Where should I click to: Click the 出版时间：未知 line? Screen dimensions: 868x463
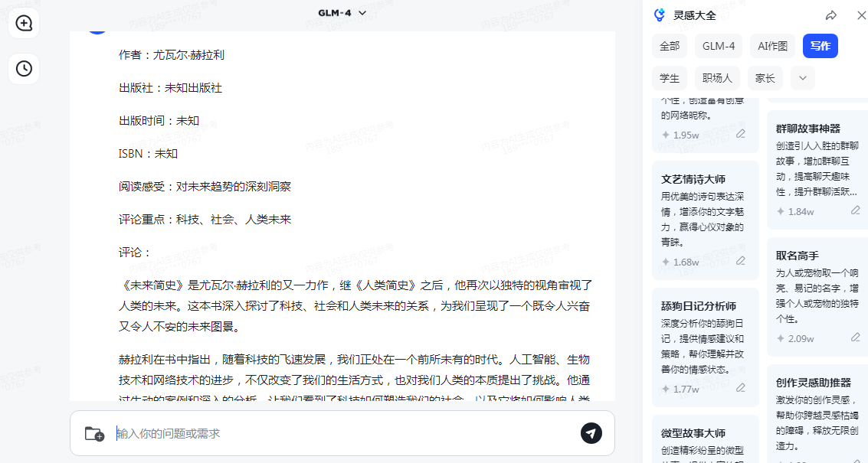[x=159, y=121]
